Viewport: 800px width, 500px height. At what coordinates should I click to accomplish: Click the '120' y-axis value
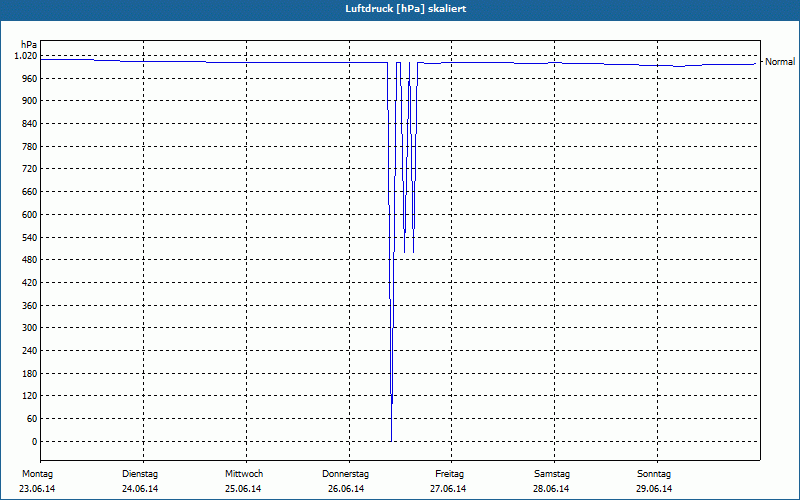31,396
